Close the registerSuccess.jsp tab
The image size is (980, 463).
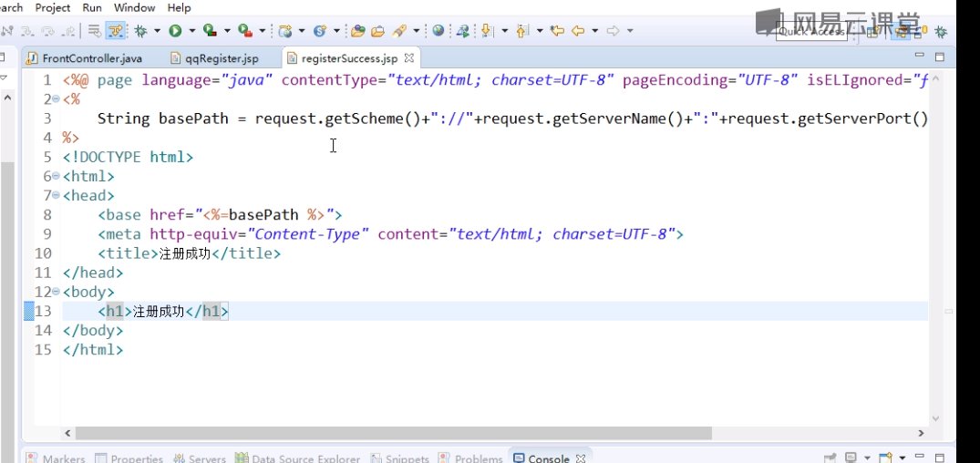click(x=408, y=58)
